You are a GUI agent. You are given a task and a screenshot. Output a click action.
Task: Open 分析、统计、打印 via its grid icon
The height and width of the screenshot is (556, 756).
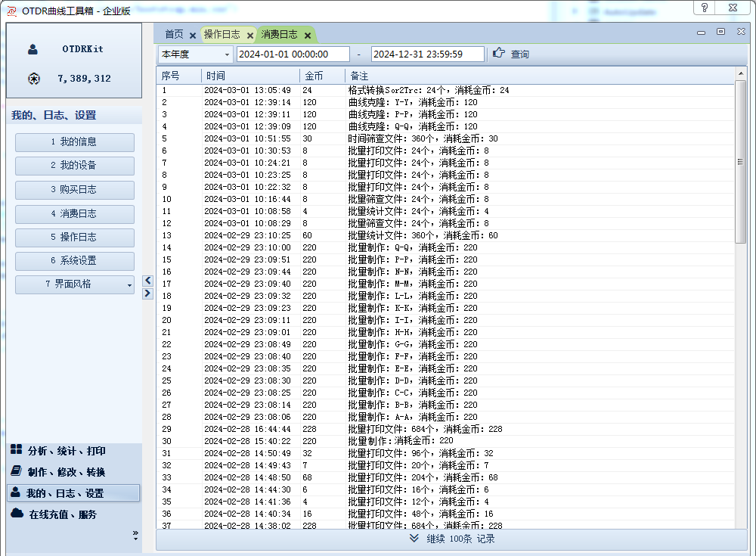pyautogui.click(x=16, y=450)
